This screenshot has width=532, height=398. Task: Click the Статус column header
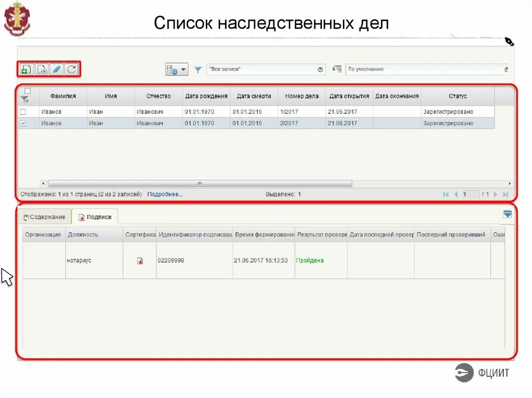tap(458, 97)
